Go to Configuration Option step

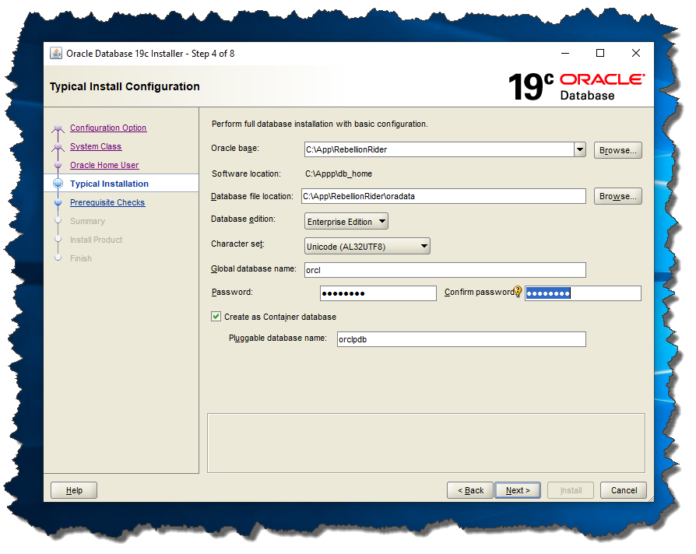(x=108, y=128)
